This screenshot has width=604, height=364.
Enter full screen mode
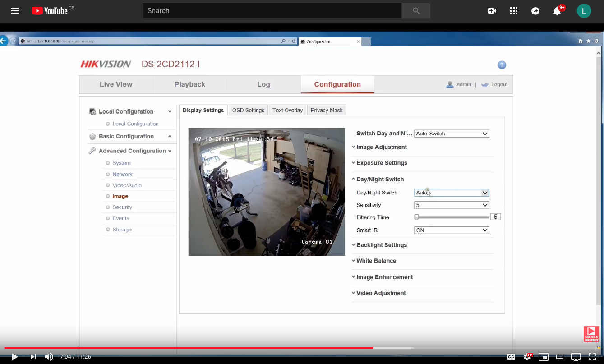(592, 357)
